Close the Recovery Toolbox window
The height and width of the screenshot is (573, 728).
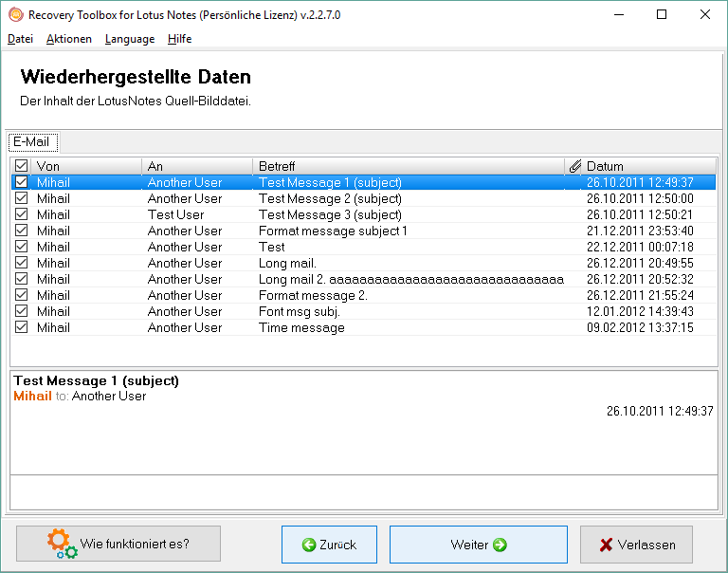[x=705, y=14]
